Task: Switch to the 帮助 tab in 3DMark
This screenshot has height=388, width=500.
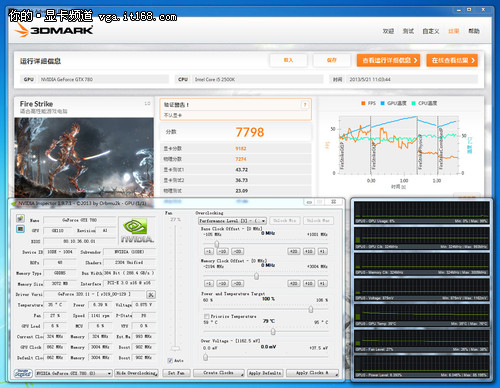Action: tap(474, 31)
